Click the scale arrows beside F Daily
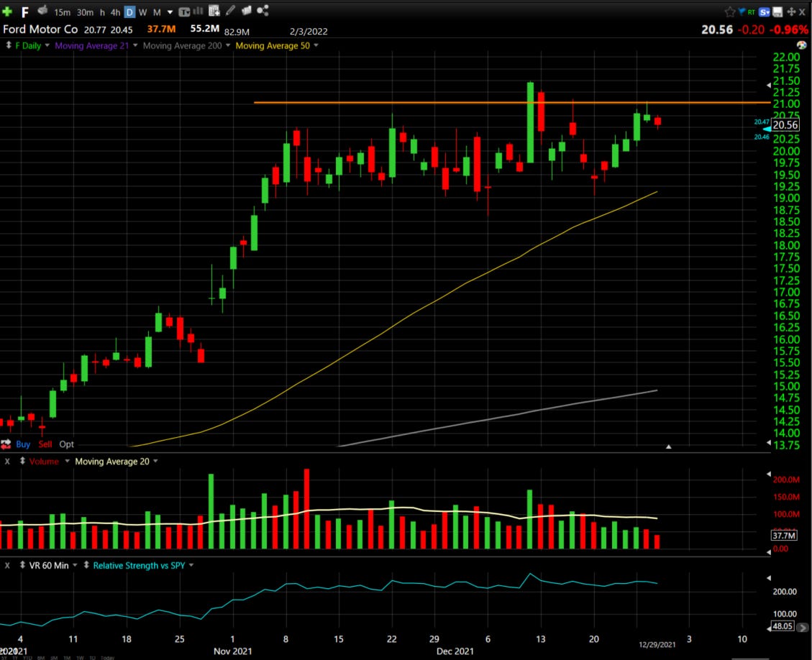The image size is (812, 660). tap(9, 45)
